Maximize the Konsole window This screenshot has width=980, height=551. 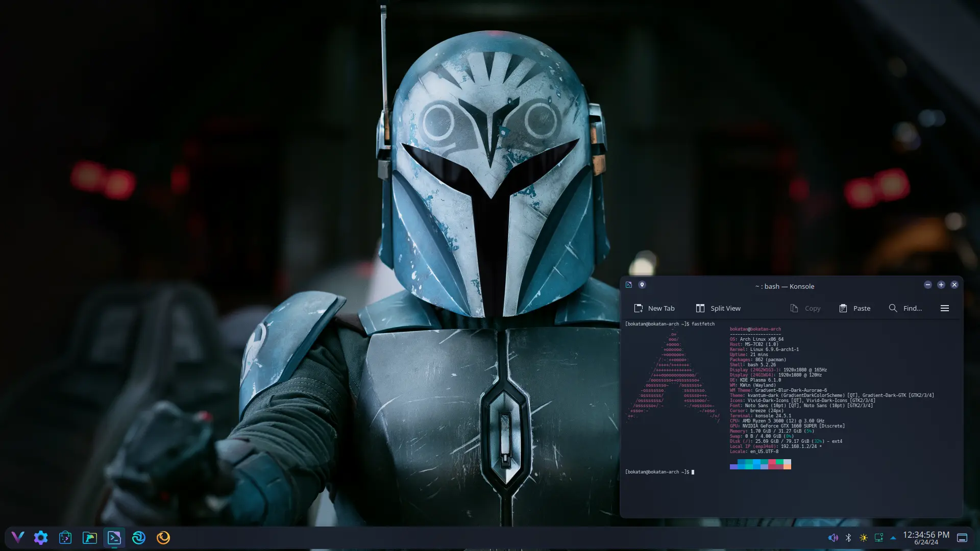941,285
